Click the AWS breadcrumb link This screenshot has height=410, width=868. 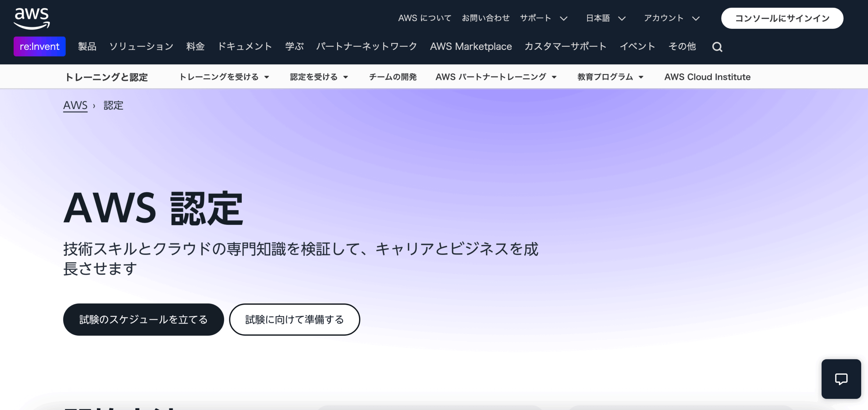[x=75, y=105]
